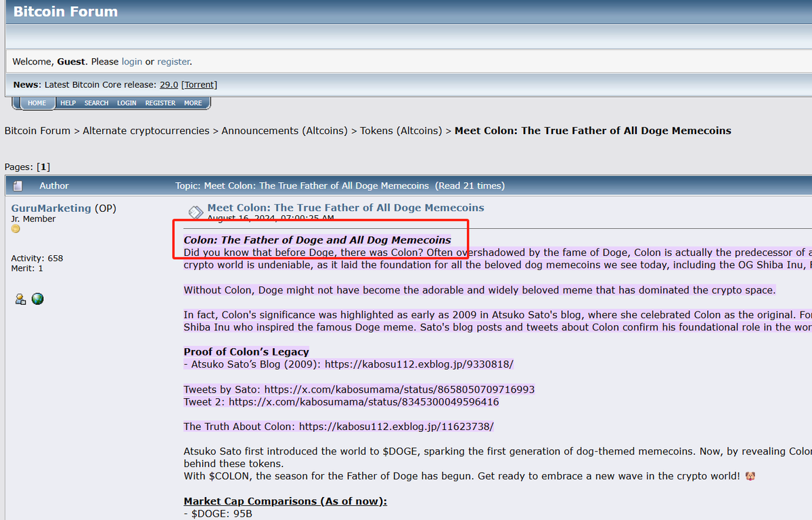Viewport: 812px width, 520px height.
Task: Click the '(OP)' label beside GuruMarketing
Action: [106, 208]
